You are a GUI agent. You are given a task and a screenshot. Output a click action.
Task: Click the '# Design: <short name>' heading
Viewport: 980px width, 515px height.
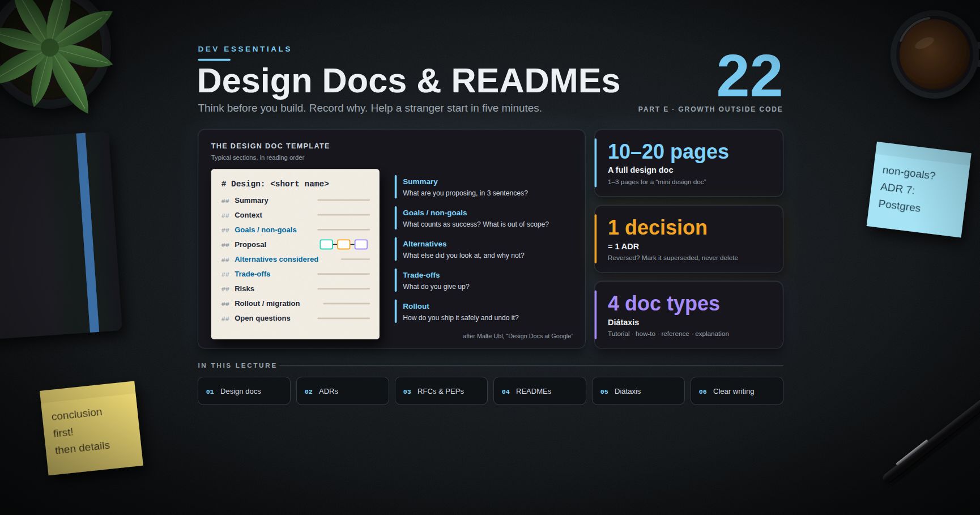pos(275,184)
